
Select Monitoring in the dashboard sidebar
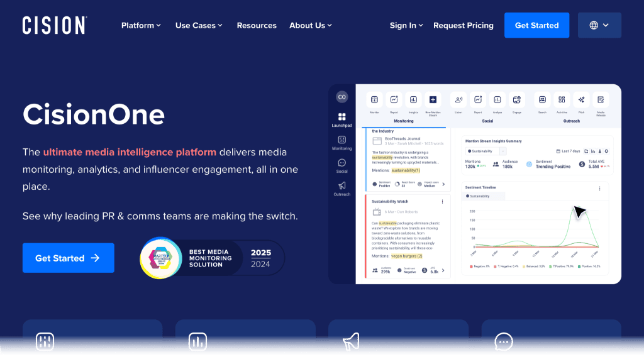coord(341,143)
